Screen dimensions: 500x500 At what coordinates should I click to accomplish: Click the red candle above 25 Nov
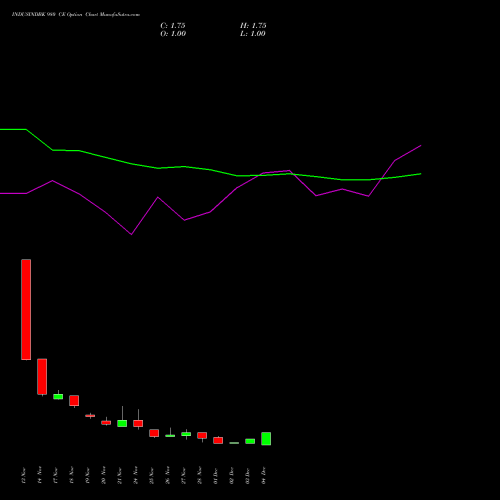[154, 433]
